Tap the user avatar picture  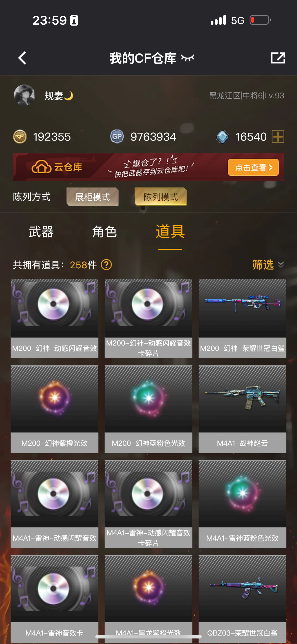click(24, 95)
